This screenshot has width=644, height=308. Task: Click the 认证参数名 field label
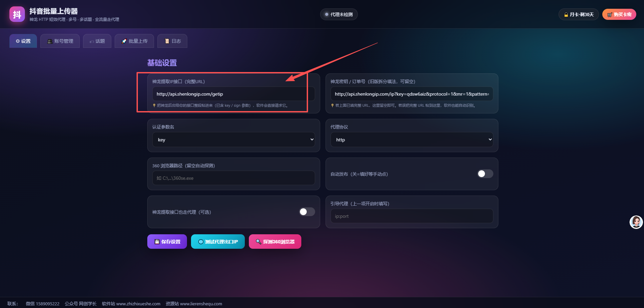[x=163, y=127]
